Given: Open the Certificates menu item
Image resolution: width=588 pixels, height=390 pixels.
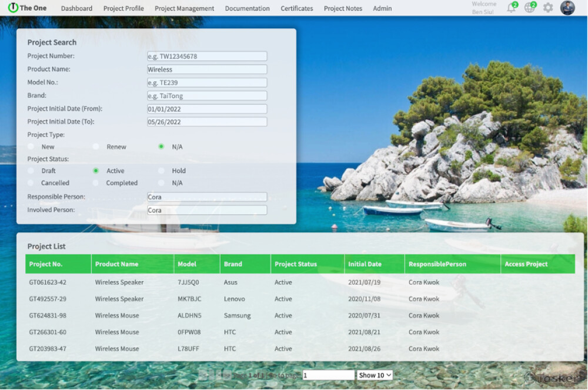Looking at the screenshot, I should click(x=296, y=8).
